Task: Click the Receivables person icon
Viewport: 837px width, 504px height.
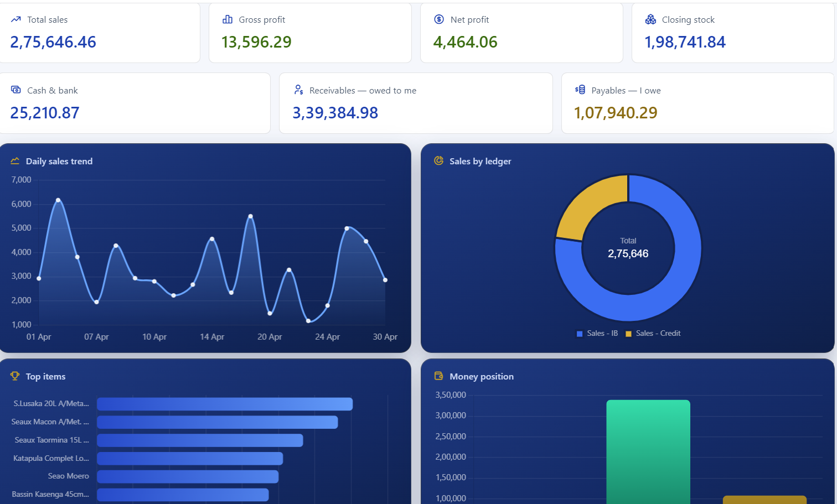Action: pyautogui.click(x=298, y=90)
